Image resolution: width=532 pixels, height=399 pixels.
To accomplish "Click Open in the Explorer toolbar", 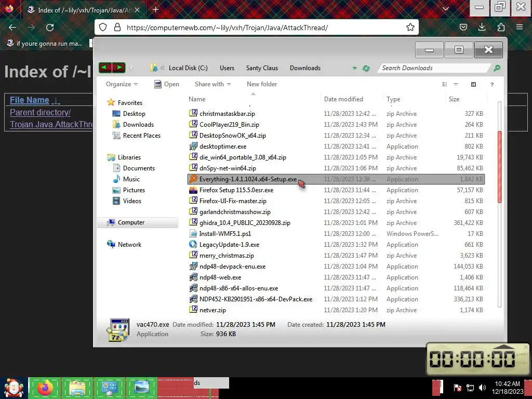I will point(167,84).
